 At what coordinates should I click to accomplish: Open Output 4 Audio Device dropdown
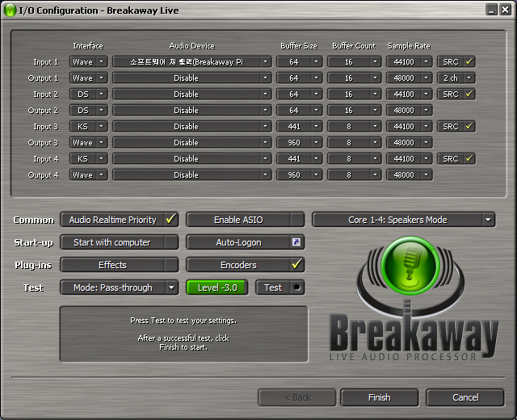click(x=192, y=174)
